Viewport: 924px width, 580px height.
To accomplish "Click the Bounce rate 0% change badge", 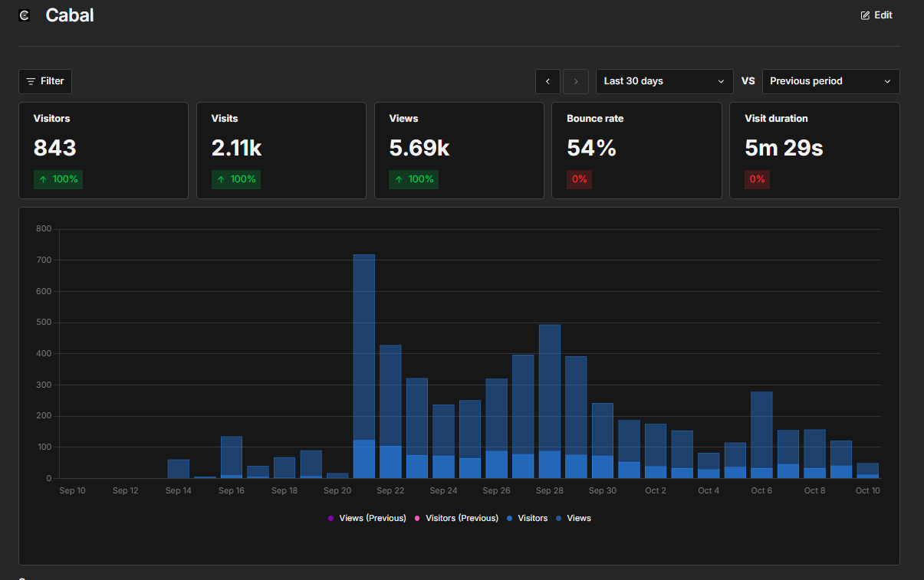I will [x=580, y=179].
